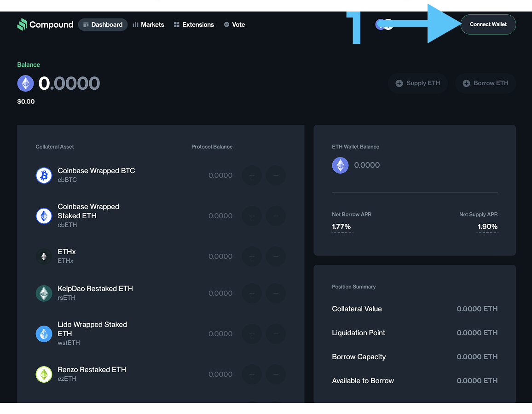
Task: Click the plus icon for Coinbase Wrapped BTC
Action: tap(252, 175)
